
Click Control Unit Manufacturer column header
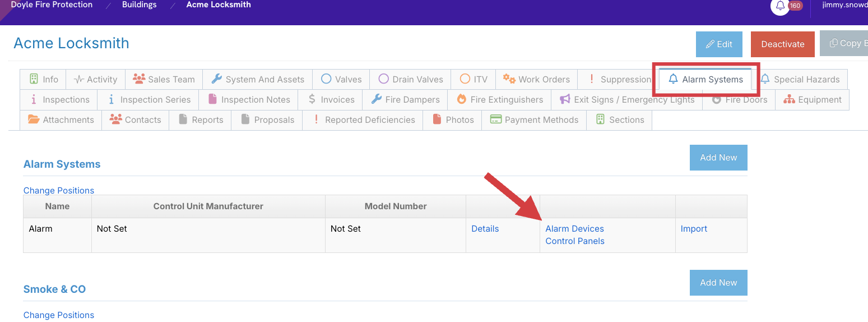coord(208,206)
